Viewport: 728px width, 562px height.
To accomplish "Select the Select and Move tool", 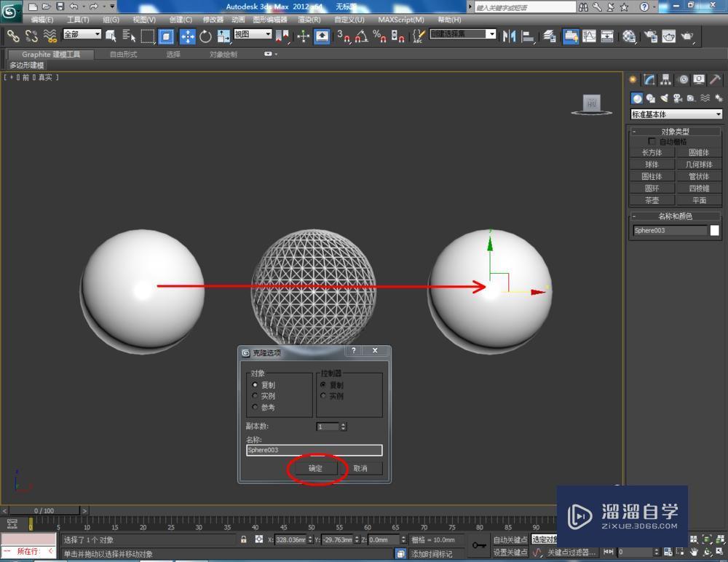I will tap(188, 35).
